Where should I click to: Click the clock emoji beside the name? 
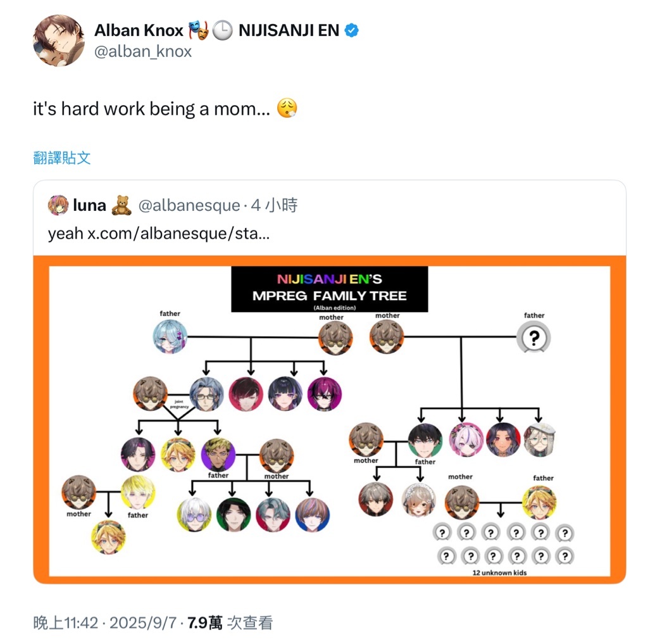coord(223,30)
